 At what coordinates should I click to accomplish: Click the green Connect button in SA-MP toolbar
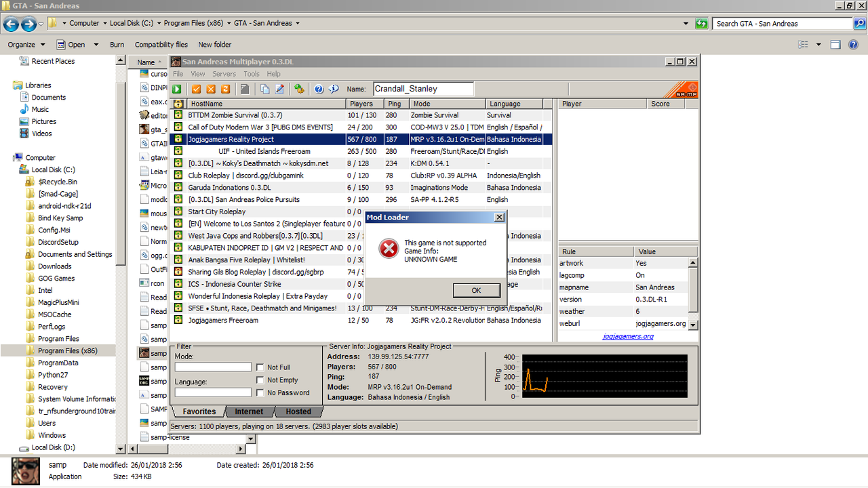click(x=177, y=89)
